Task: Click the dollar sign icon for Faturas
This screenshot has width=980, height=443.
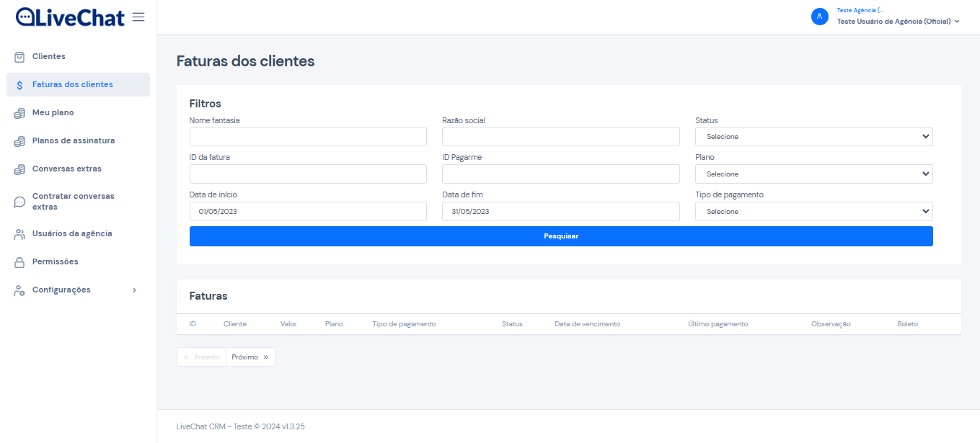Action: [20, 85]
